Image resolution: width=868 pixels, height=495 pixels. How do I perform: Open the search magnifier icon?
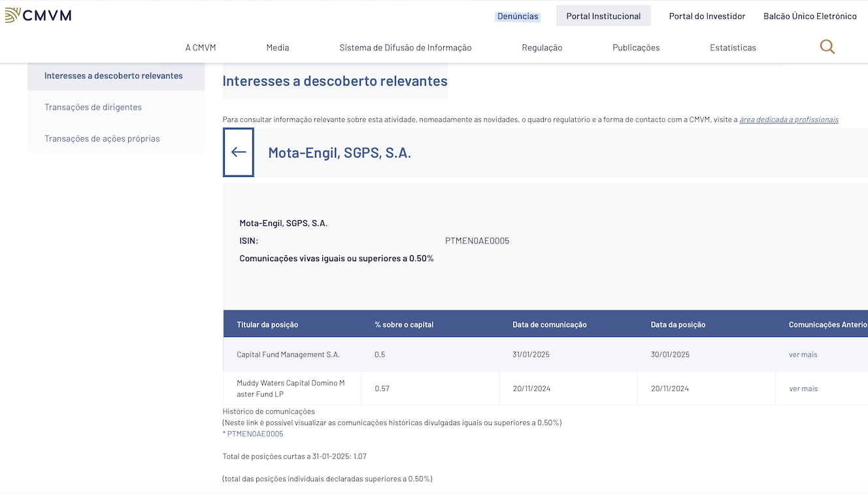827,47
